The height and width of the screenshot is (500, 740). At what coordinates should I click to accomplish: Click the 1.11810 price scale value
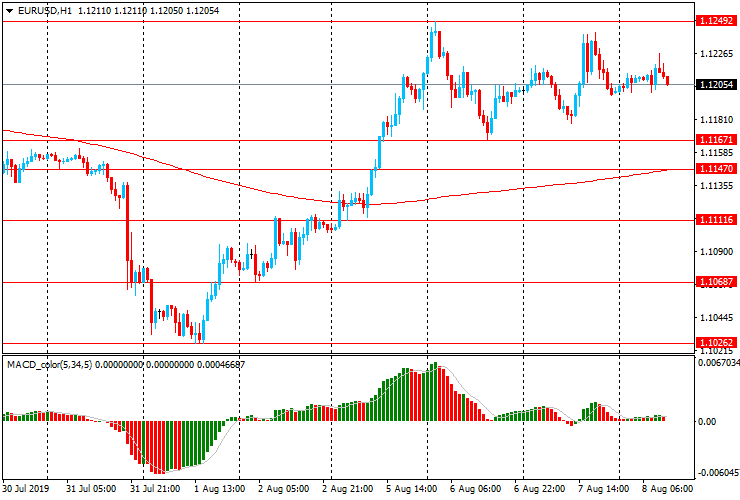717,120
